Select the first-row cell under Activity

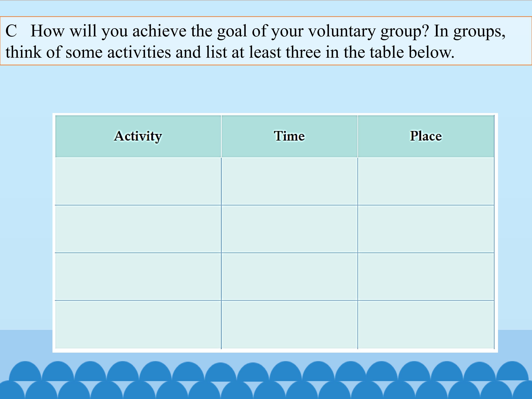coord(138,181)
